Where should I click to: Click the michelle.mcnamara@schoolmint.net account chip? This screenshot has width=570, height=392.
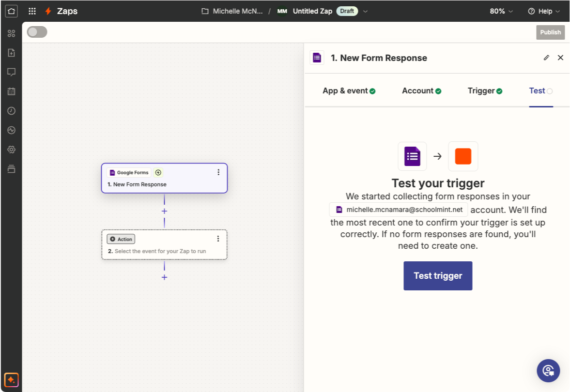(x=399, y=210)
